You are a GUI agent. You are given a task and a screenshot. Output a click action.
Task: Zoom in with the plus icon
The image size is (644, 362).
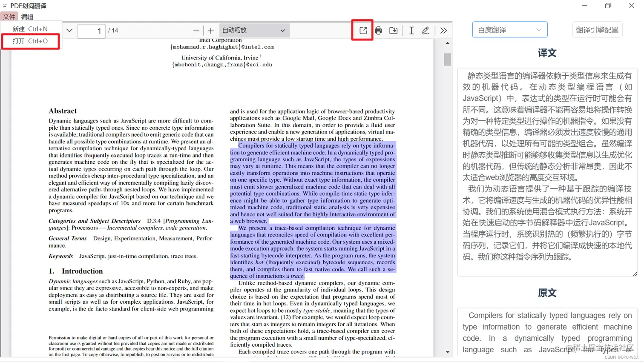(211, 31)
